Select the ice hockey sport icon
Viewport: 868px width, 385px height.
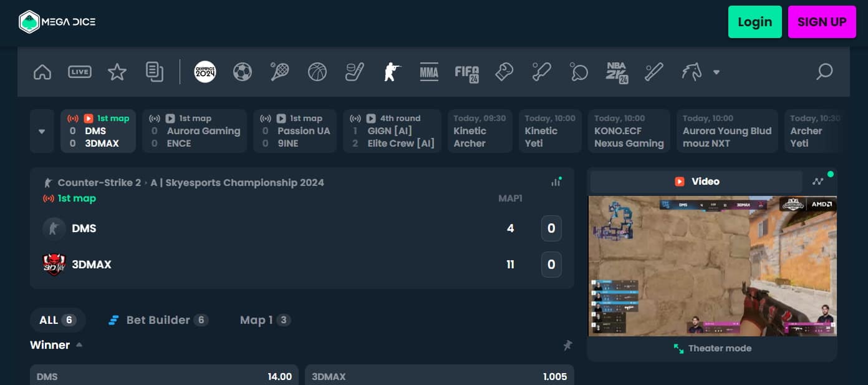click(x=355, y=72)
